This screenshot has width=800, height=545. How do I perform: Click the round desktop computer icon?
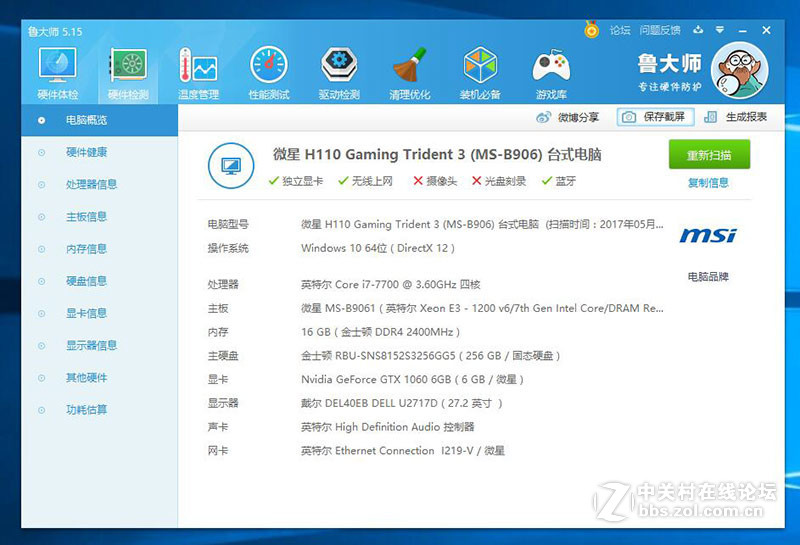[231, 165]
